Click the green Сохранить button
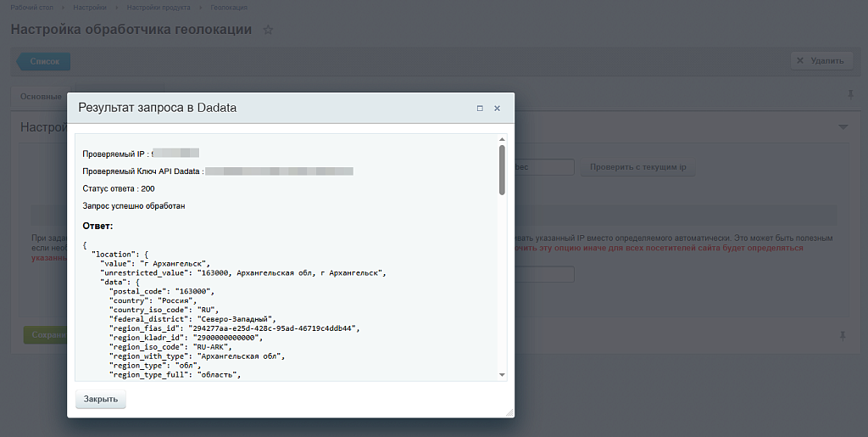This screenshot has height=437, width=868. click(46, 335)
